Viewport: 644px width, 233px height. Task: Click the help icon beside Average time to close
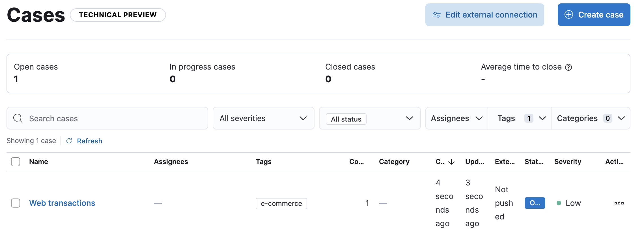(568, 67)
